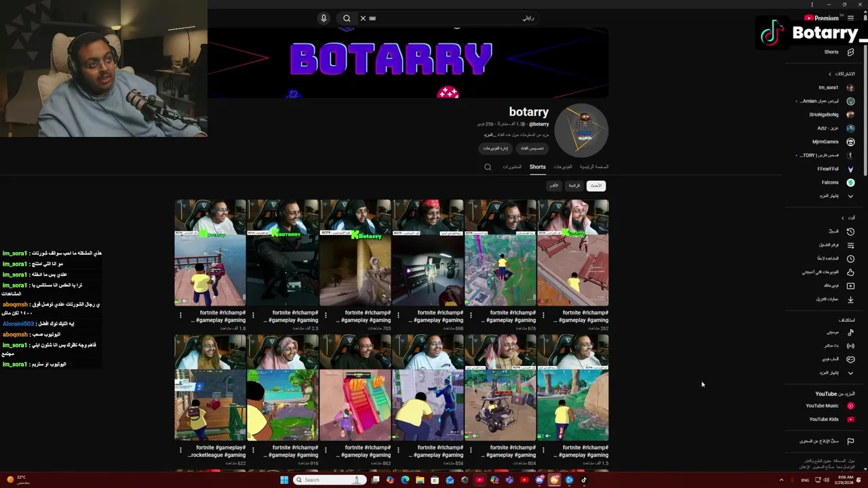
Task: Switch to the channel Videos tab
Action: [x=563, y=167]
